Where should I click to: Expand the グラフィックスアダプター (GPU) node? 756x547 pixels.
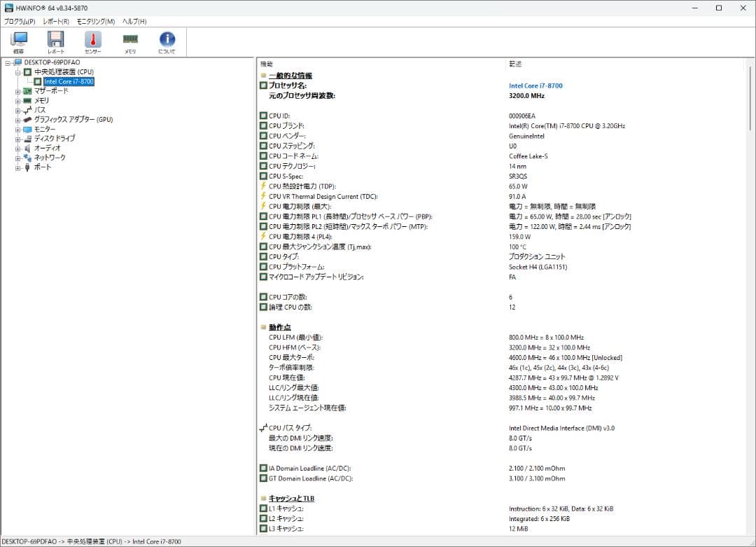18,119
